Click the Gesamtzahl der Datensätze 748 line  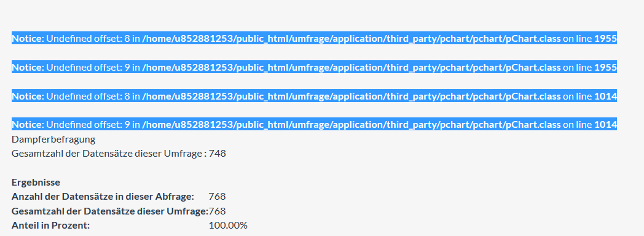[x=119, y=154]
